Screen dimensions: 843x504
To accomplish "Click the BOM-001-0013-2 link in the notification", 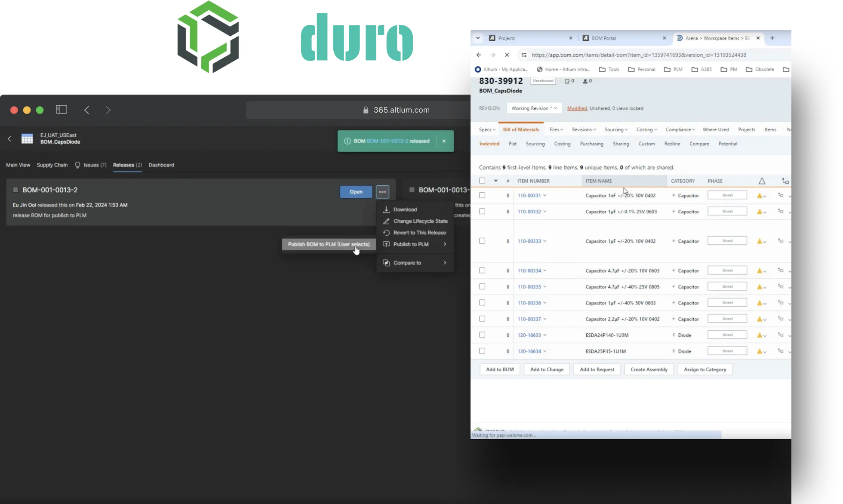I will [x=387, y=141].
